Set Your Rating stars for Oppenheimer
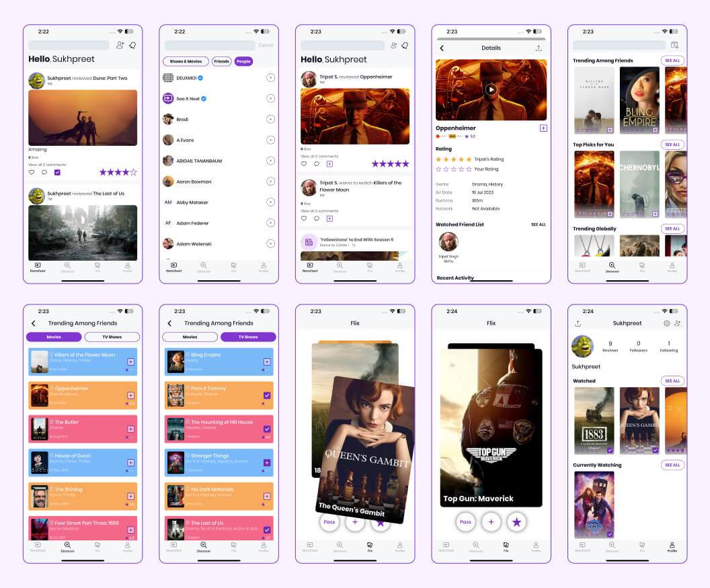This screenshot has width=710, height=588. pos(453,169)
